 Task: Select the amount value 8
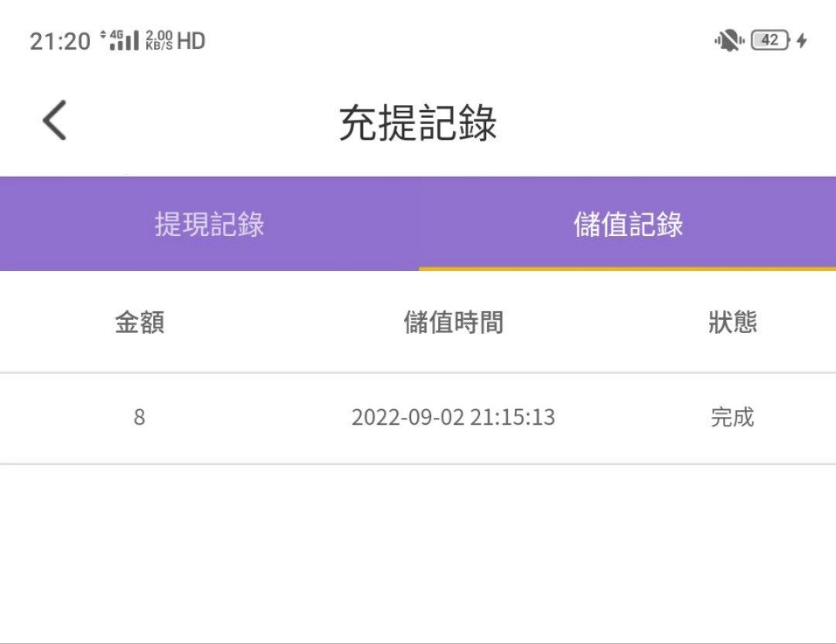(139, 418)
